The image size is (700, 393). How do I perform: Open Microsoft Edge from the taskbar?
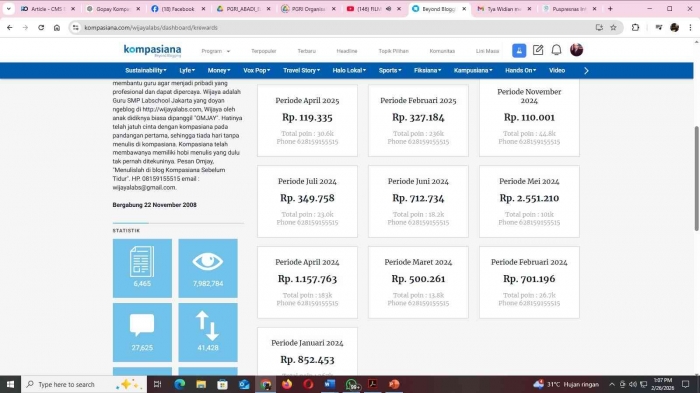click(179, 384)
